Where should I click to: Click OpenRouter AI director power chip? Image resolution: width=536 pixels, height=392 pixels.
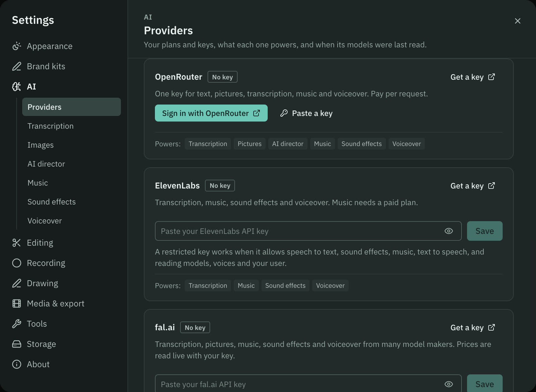click(288, 144)
